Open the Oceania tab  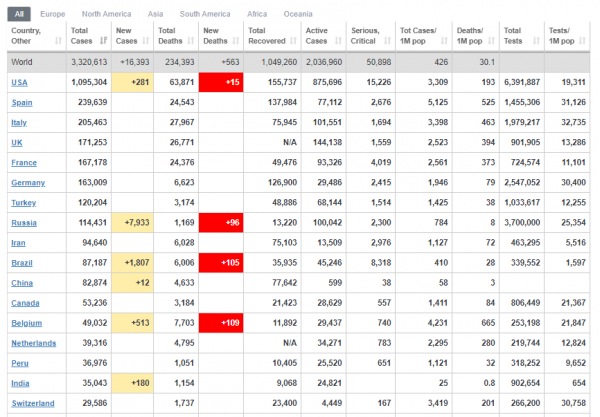pyautogui.click(x=298, y=14)
